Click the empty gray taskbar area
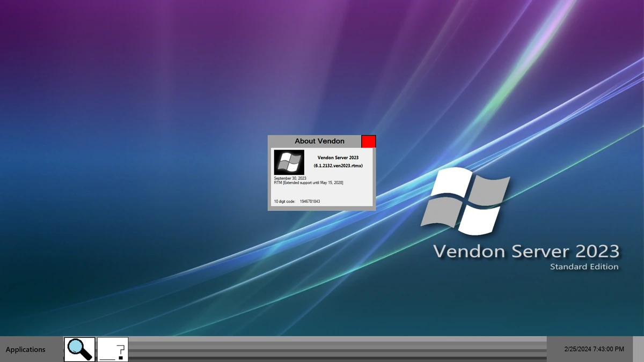 pos(322,348)
